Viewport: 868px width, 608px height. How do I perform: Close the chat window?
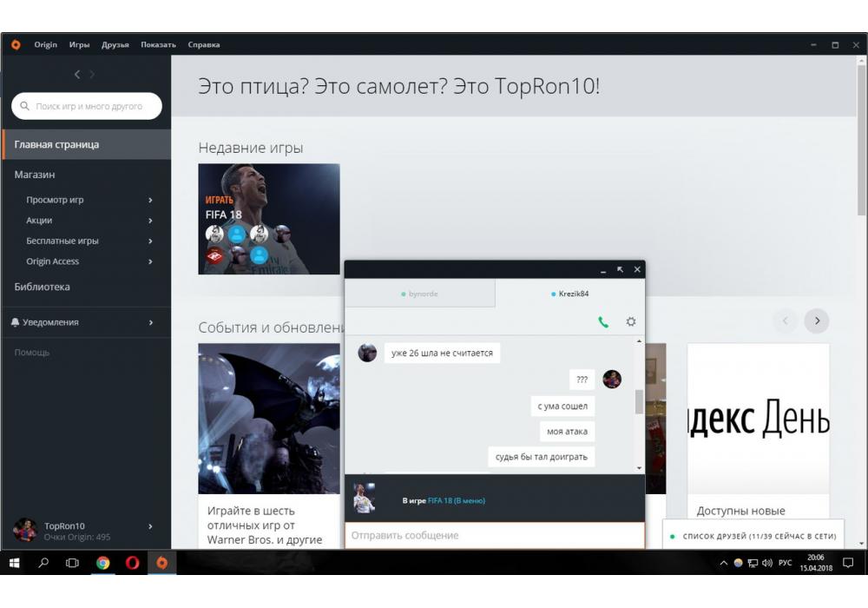pyautogui.click(x=637, y=269)
